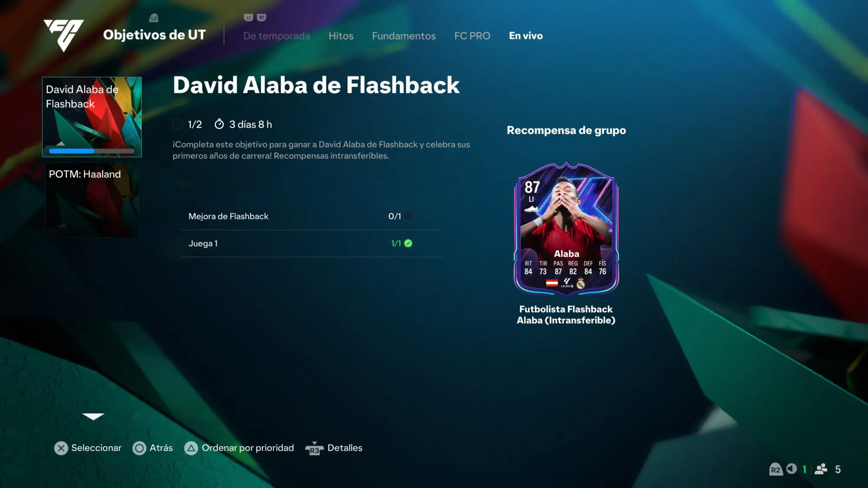Image resolution: width=868 pixels, height=488 pixels.
Task: Click the timer clock icon
Action: click(x=219, y=124)
